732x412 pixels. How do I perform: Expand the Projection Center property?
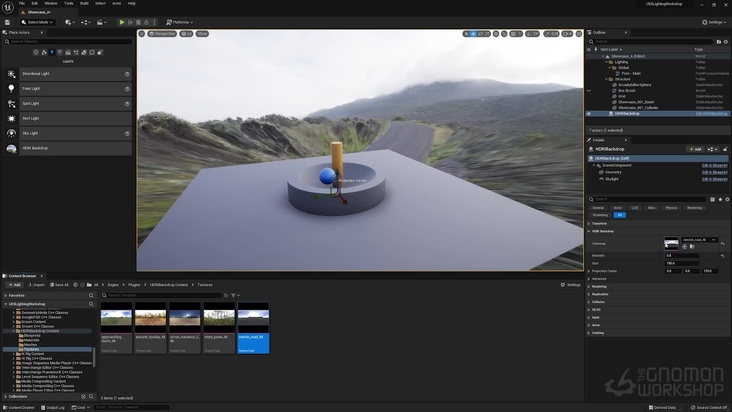pyautogui.click(x=589, y=271)
